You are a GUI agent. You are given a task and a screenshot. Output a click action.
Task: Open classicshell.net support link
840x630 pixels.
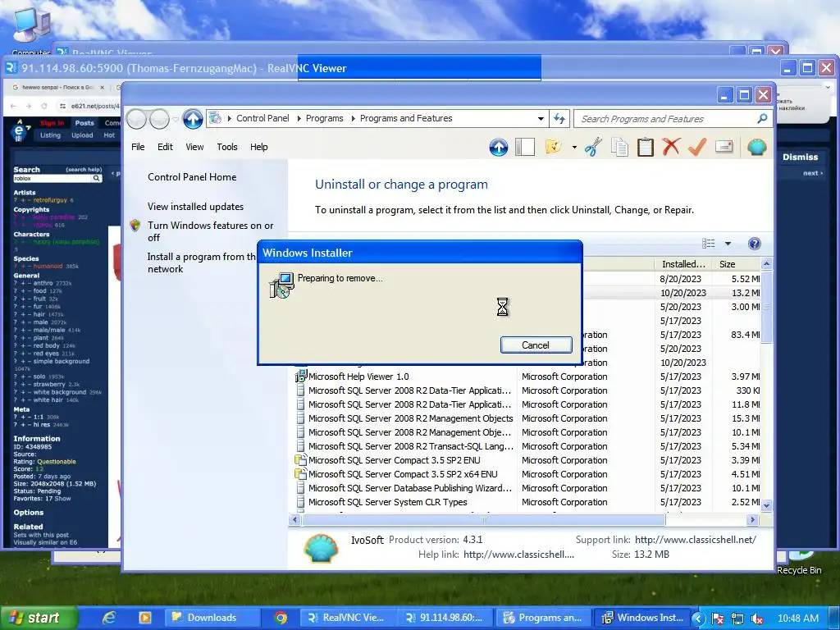(696, 540)
